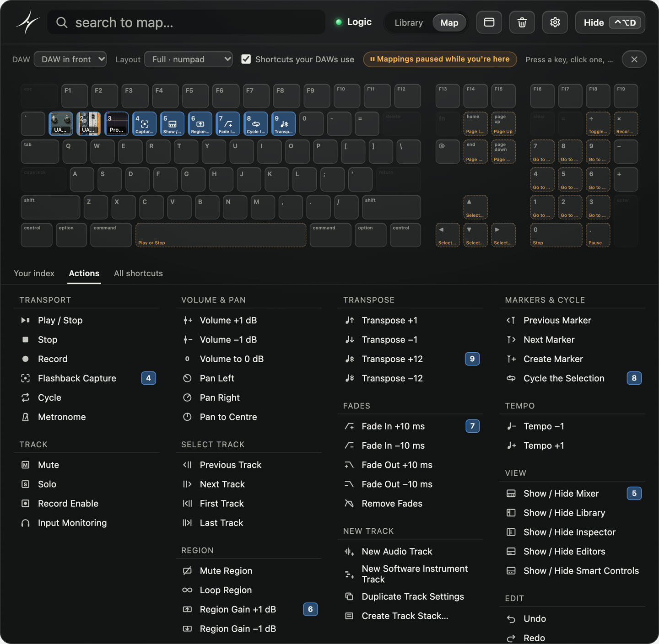Click the Record Enable icon under Track
The height and width of the screenshot is (644, 659).
click(x=26, y=504)
